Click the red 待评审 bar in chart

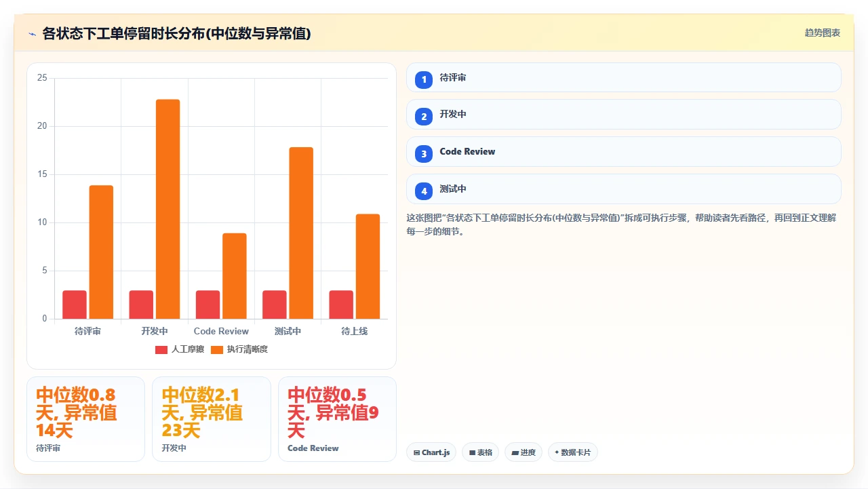click(75, 305)
